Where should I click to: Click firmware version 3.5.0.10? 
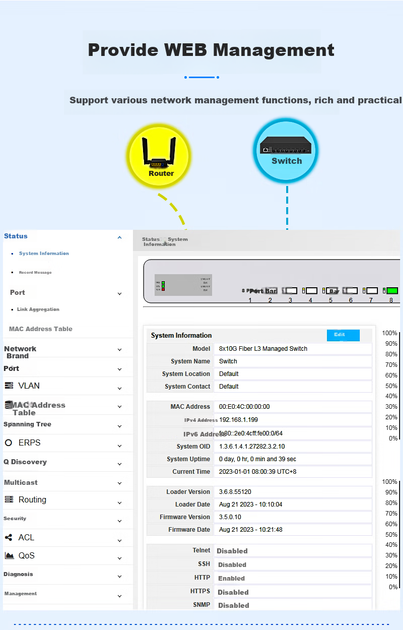(230, 517)
